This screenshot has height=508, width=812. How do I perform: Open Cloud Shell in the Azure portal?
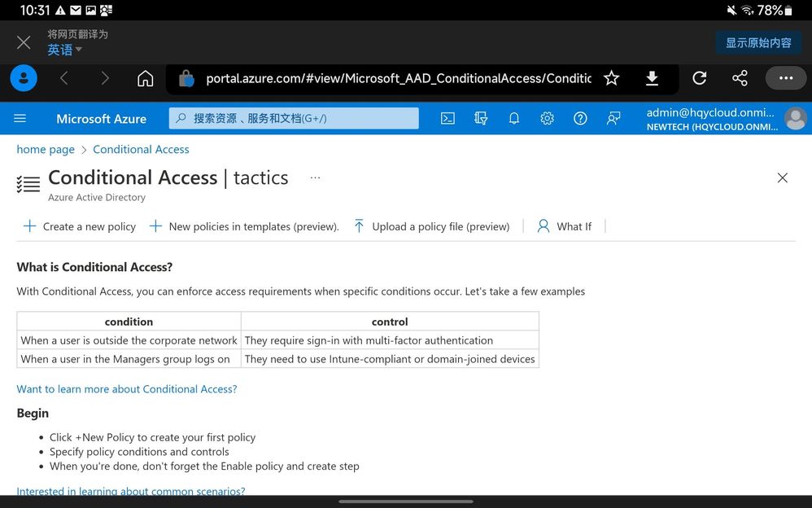click(447, 118)
